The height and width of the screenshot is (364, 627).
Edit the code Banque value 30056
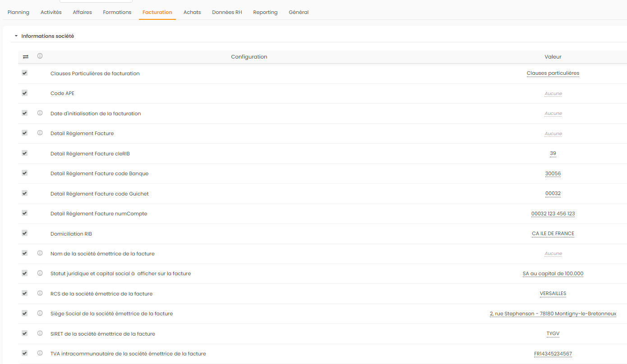pyautogui.click(x=553, y=173)
